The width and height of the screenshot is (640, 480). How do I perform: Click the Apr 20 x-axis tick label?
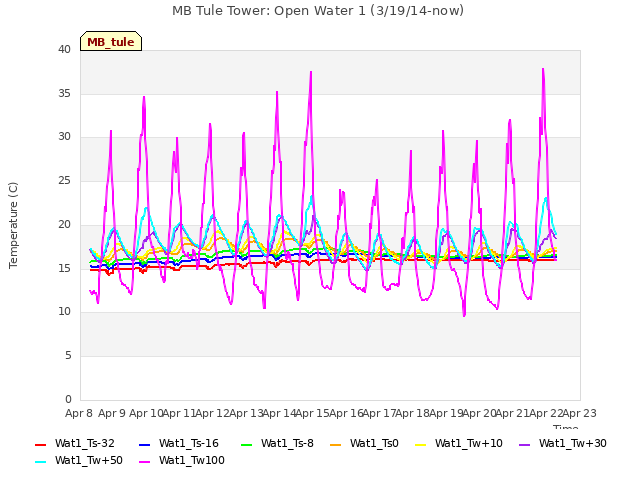coord(480,413)
